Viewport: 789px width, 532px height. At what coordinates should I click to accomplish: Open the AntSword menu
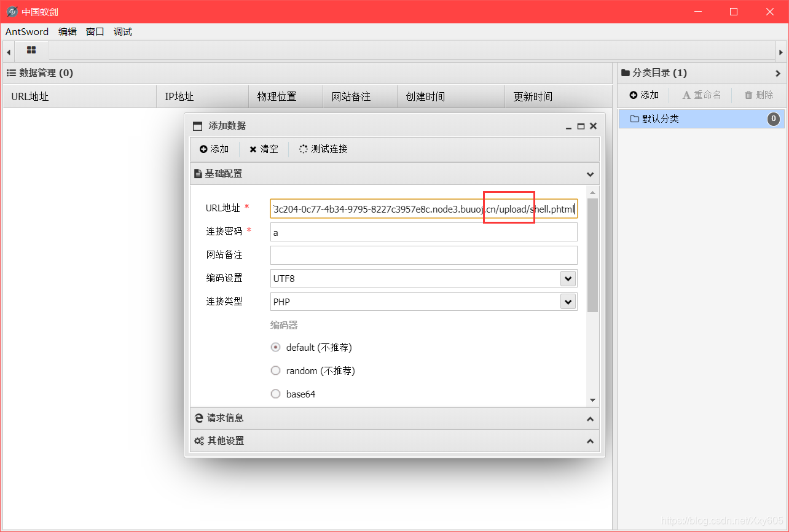(27, 31)
